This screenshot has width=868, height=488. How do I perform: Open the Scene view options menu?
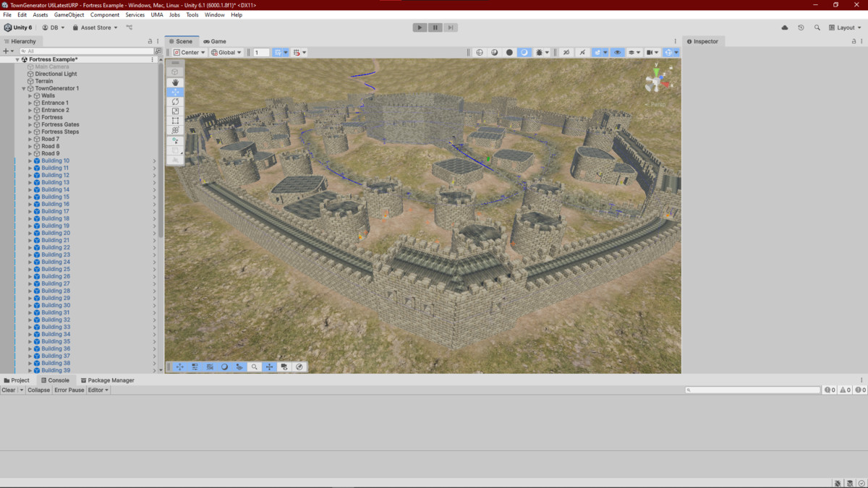point(676,41)
